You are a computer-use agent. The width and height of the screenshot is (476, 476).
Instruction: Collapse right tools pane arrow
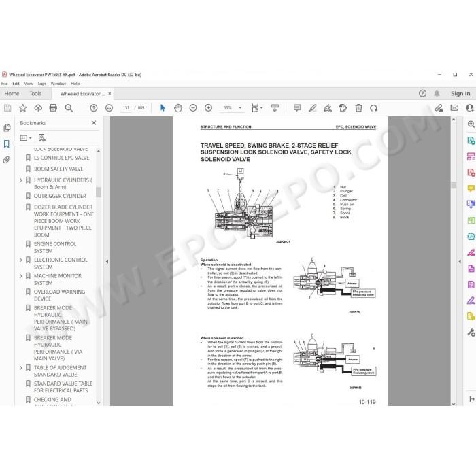460,261
